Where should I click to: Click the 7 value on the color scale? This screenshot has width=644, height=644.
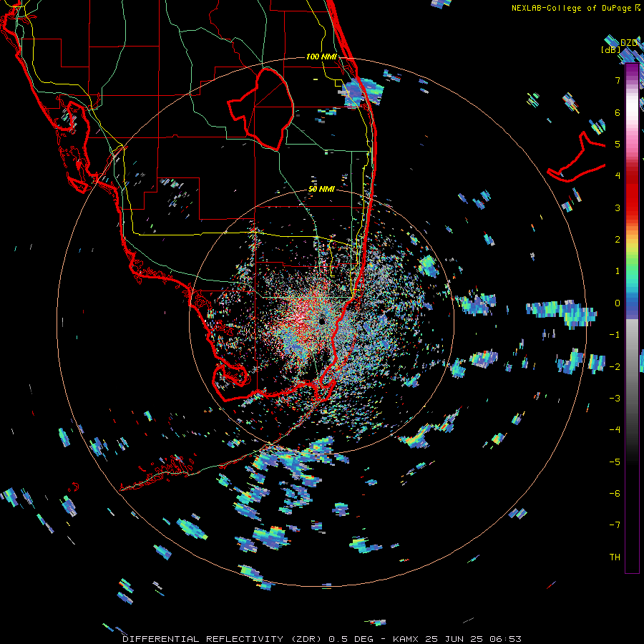[618, 80]
